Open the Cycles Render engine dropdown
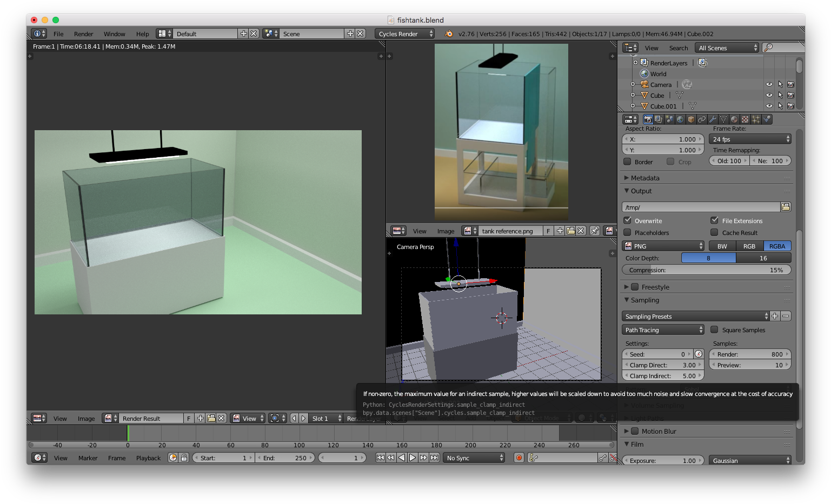This screenshot has width=831, height=504. click(404, 33)
